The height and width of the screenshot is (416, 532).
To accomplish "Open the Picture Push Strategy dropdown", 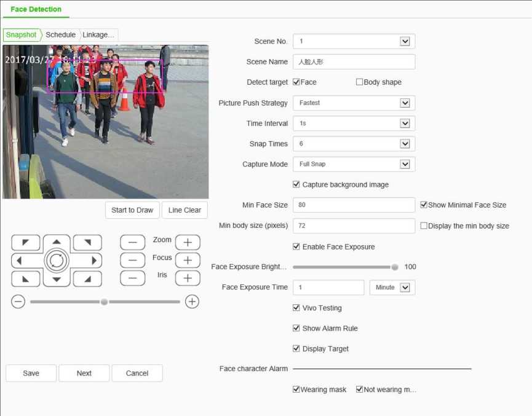I will tap(404, 103).
